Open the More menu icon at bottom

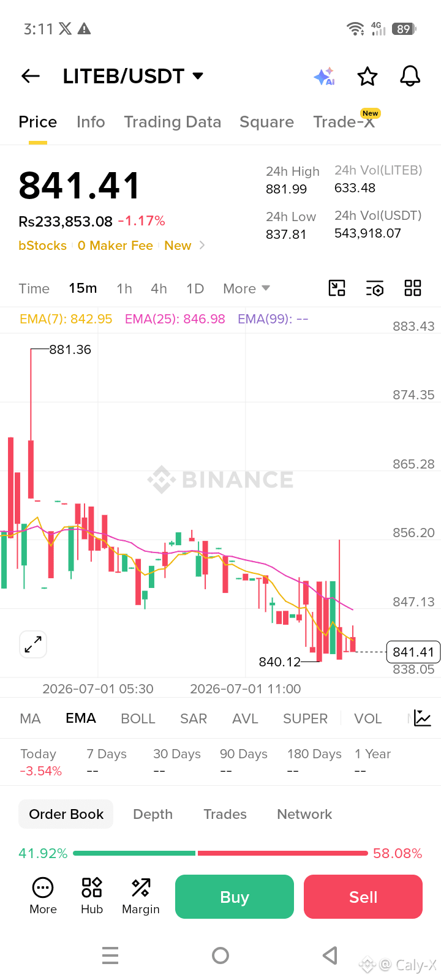pyautogui.click(x=43, y=896)
